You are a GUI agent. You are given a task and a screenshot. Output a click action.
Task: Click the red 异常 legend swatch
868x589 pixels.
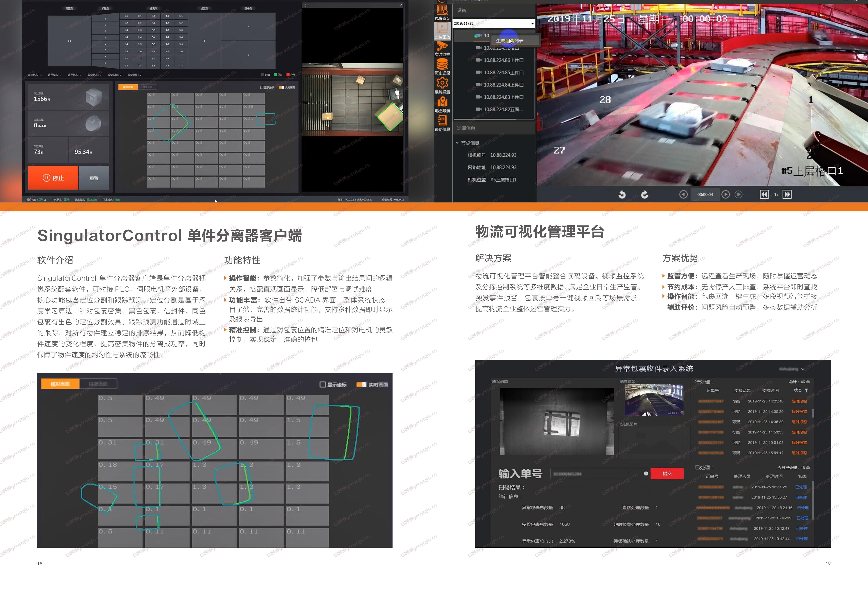pyautogui.click(x=288, y=75)
